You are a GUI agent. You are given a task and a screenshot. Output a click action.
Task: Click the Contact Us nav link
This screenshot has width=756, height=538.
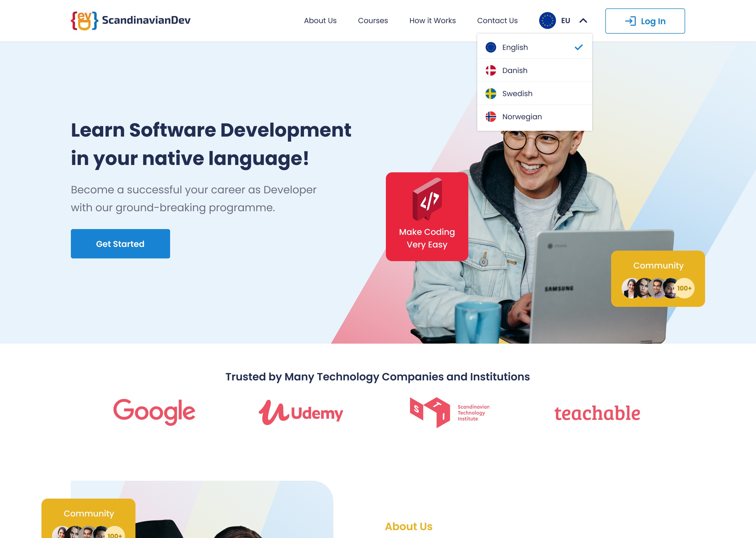coord(497,20)
